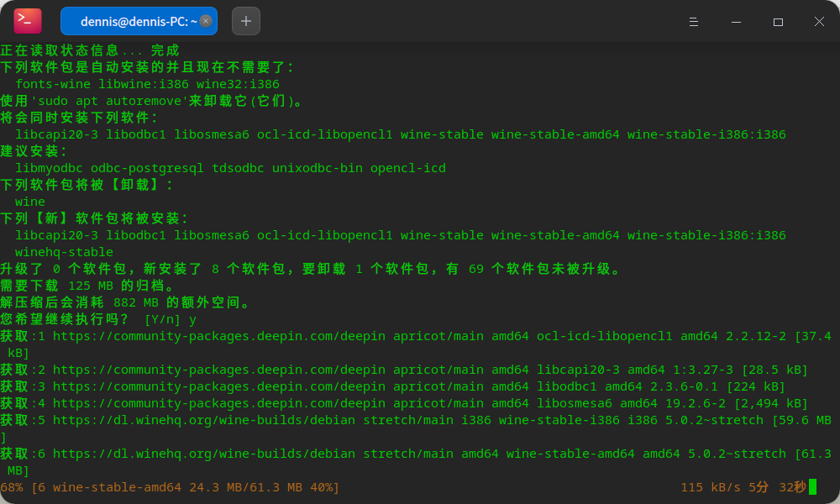The image size is (840, 504).
Task: Click '正在读取状态信息... 完成' line
Action: point(90,50)
